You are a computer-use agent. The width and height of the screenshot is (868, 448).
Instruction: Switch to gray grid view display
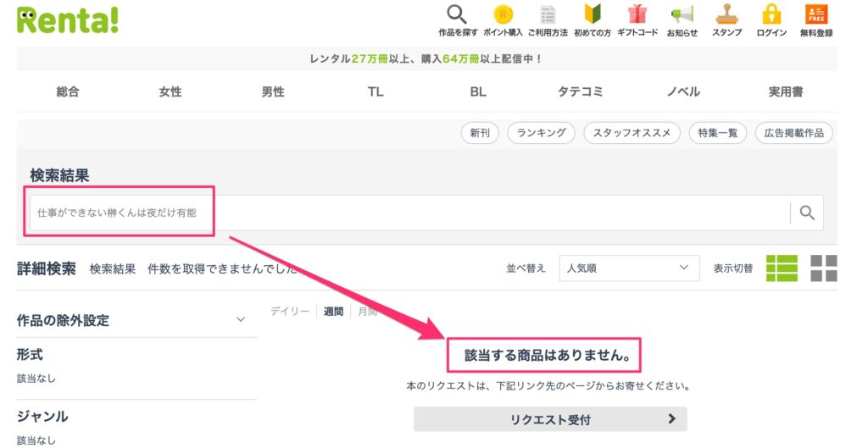point(823,268)
